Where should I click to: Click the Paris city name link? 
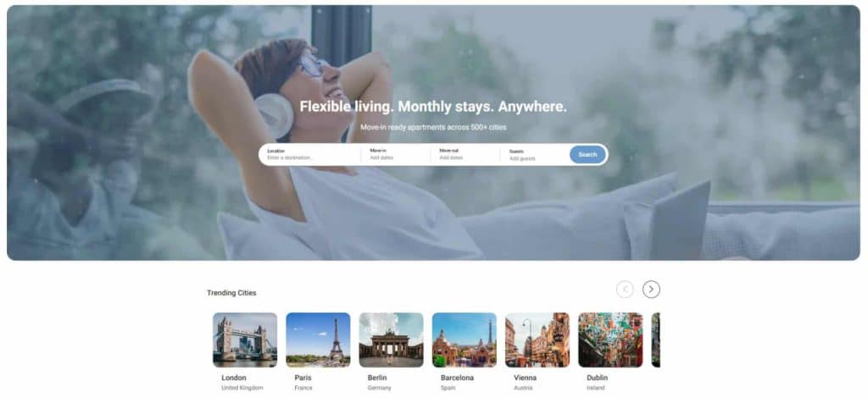tap(303, 378)
